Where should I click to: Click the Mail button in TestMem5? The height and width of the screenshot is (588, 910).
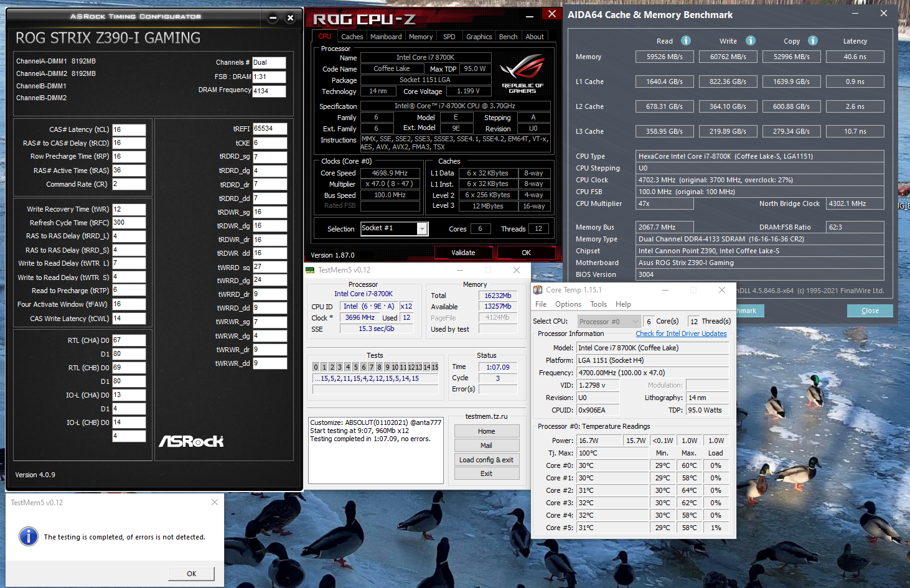[x=487, y=446]
